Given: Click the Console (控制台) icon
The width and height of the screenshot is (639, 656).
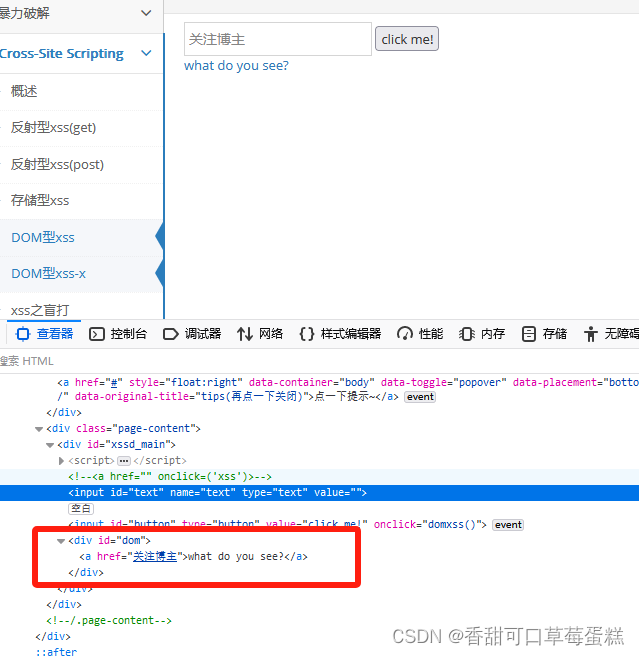Looking at the screenshot, I should point(97,334).
